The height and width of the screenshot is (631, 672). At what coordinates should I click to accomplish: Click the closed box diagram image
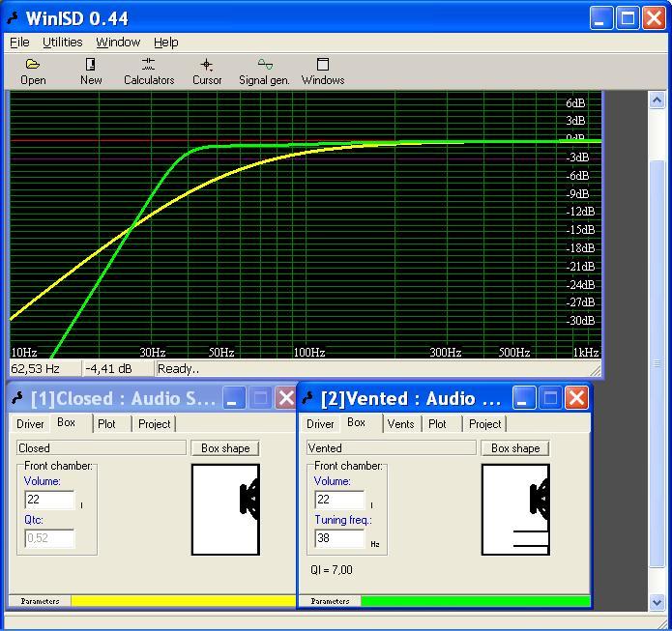[x=225, y=510]
